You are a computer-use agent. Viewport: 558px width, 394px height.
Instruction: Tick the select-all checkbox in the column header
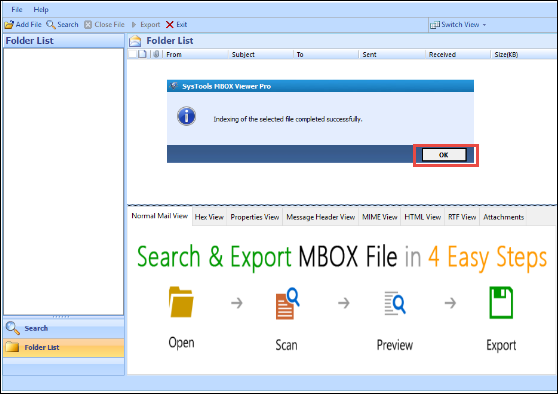point(132,54)
